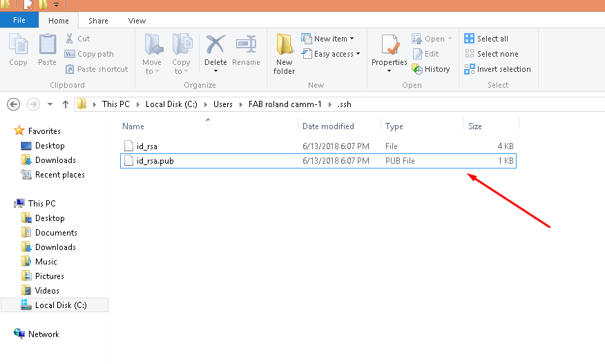Click the Open button in the ribbon
Screen dimensions: 605x364
click(x=428, y=39)
